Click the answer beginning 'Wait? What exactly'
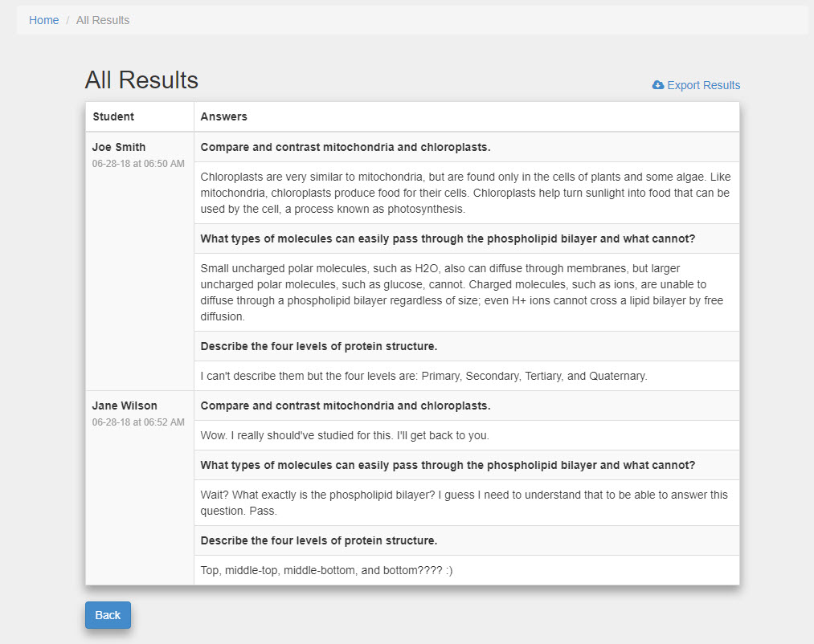The width and height of the screenshot is (814, 644). click(464, 503)
